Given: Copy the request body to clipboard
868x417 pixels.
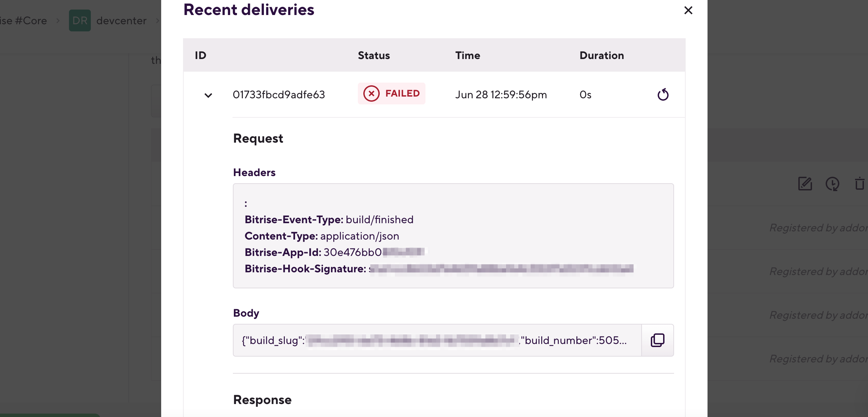Looking at the screenshot, I should click(657, 340).
